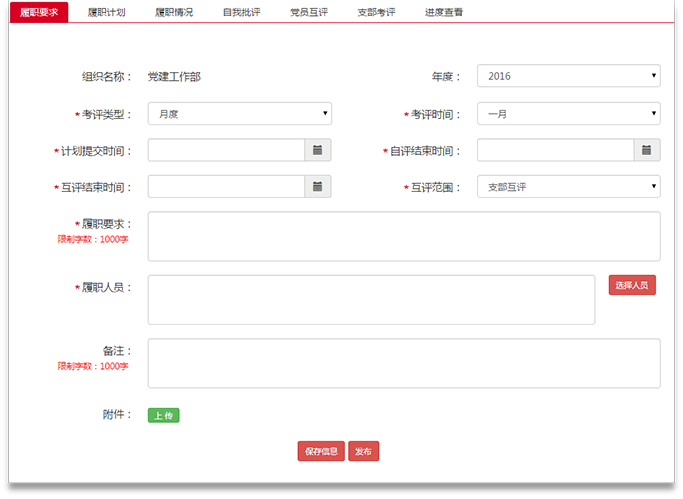Switch to the 履职计划 tab
683x499 pixels.
coord(107,12)
